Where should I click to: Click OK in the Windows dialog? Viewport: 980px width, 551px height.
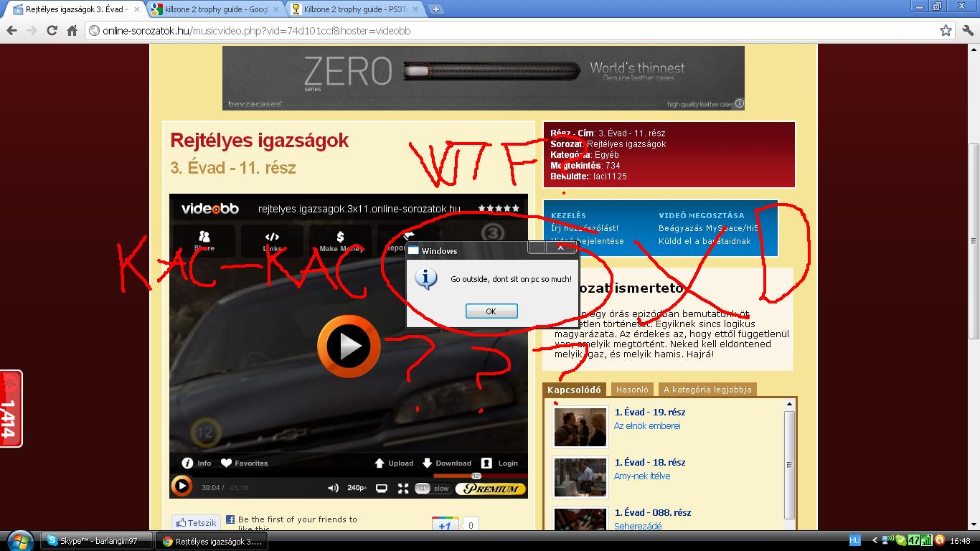click(491, 311)
